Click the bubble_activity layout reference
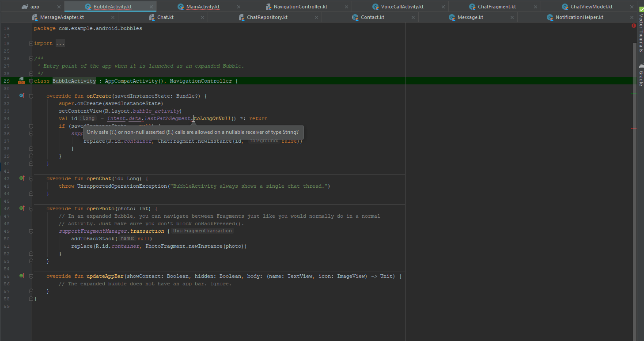This screenshot has height=341, width=644. (x=156, y=111)
